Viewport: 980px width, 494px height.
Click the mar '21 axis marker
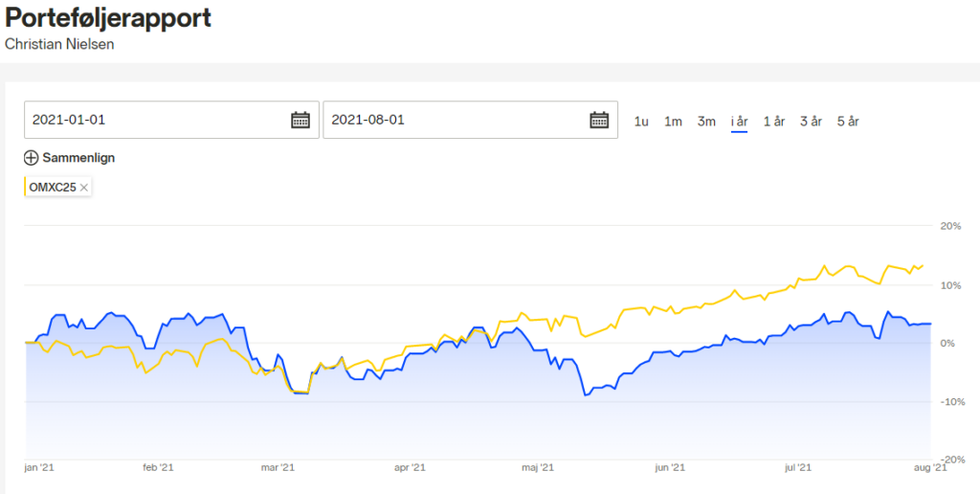point(278,467)
